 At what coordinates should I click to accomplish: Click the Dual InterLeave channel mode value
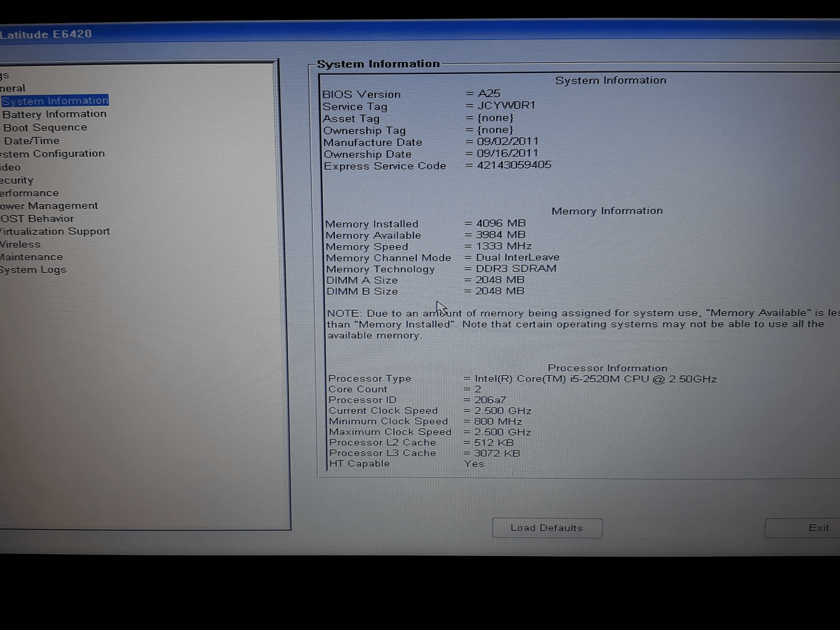(x=518, y=257)
